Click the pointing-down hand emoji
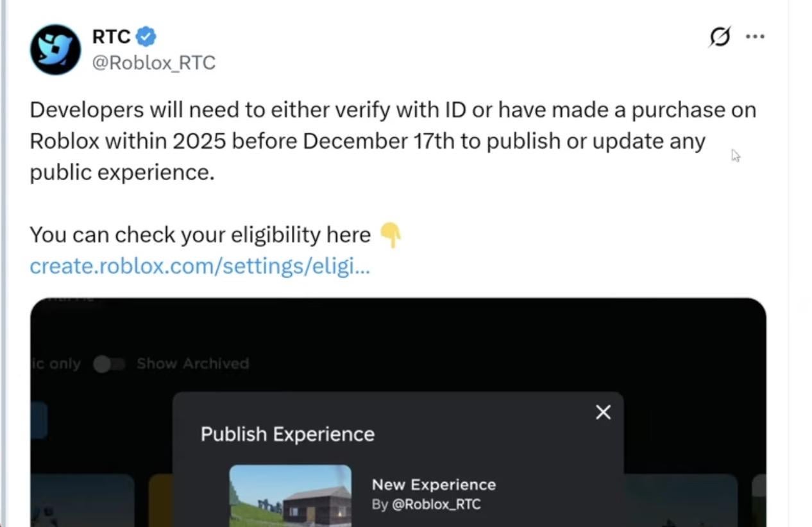Viewport: 812px width, 527px height. (x=391, y=235)
